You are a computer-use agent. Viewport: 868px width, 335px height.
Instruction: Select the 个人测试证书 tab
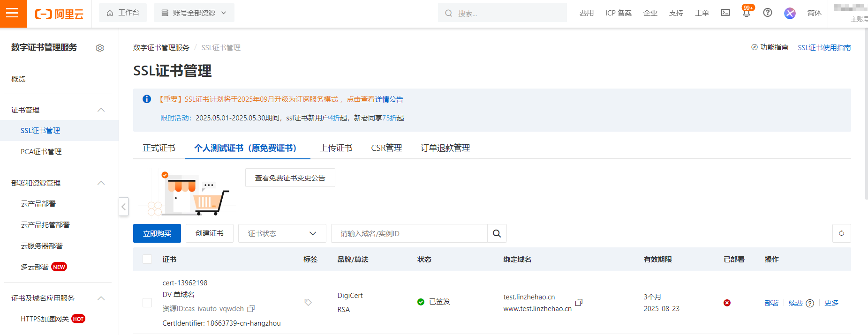(247, 148)
